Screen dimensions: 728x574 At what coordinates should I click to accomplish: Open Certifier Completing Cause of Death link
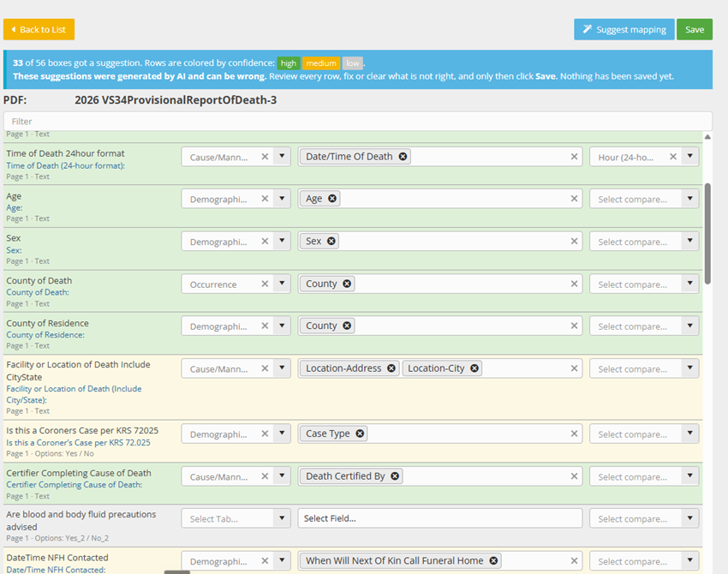click(x=75, y=484)
